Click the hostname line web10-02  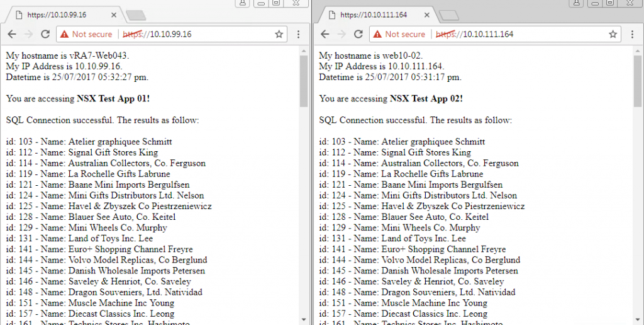[x=371, y=55]
